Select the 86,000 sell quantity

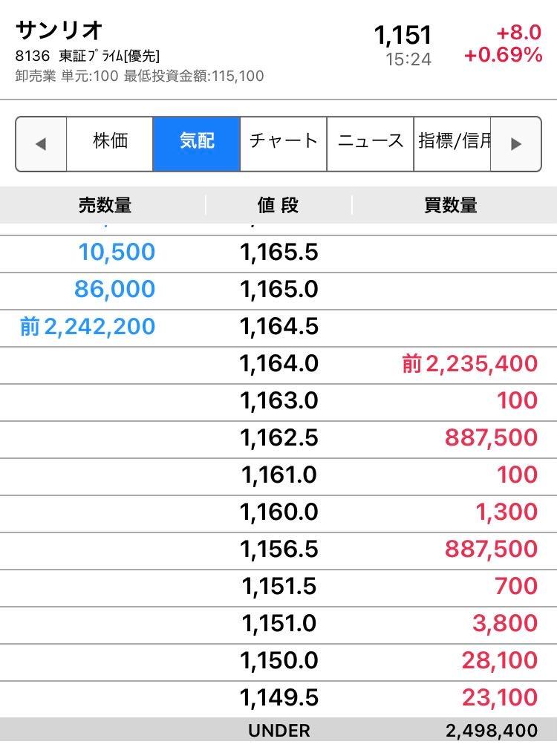(115, 290)
